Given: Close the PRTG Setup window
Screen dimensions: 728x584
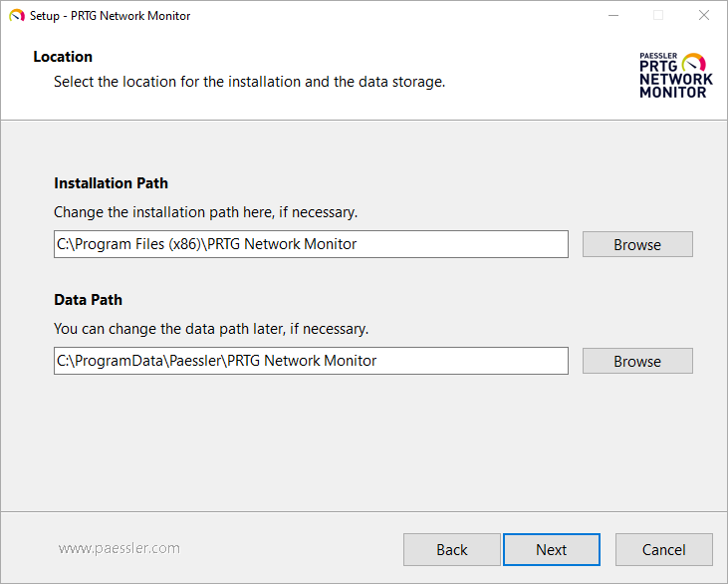Looking at the screenshot, I should (704, 16).
